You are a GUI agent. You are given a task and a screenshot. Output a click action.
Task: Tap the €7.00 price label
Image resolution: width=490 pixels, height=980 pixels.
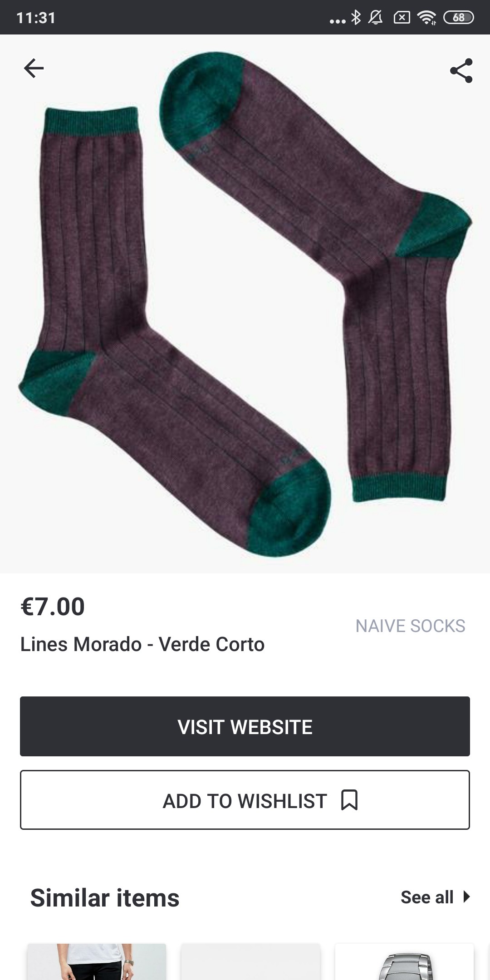[x=53, y=607]
